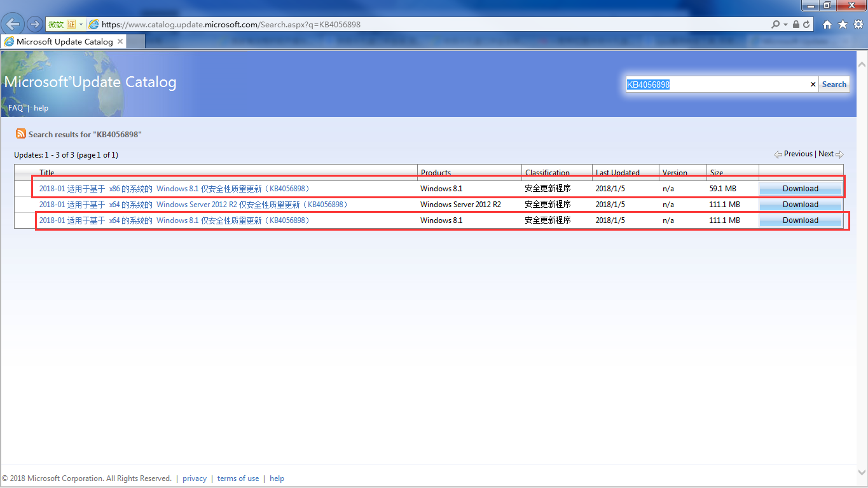This screenshot has width=868, height=488.
Task: Open a new blank tab
Action: (136, 41)
